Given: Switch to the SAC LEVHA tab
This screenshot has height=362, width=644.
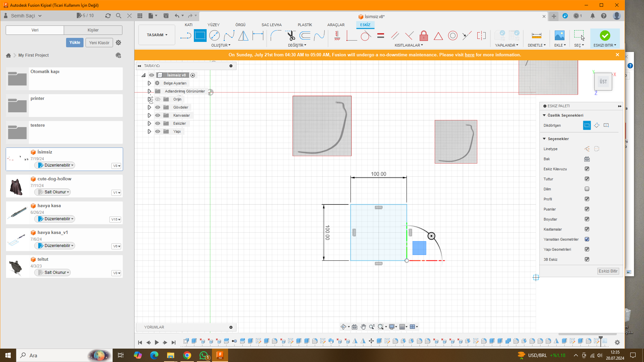Looking at the screenshot, I should (271, 25).
